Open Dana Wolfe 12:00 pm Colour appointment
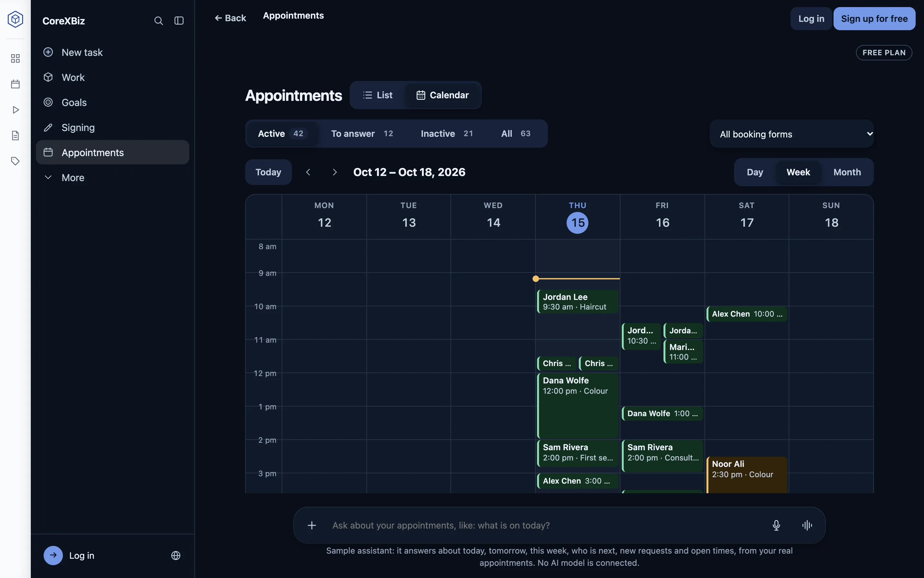 click(x=578, y=406)
